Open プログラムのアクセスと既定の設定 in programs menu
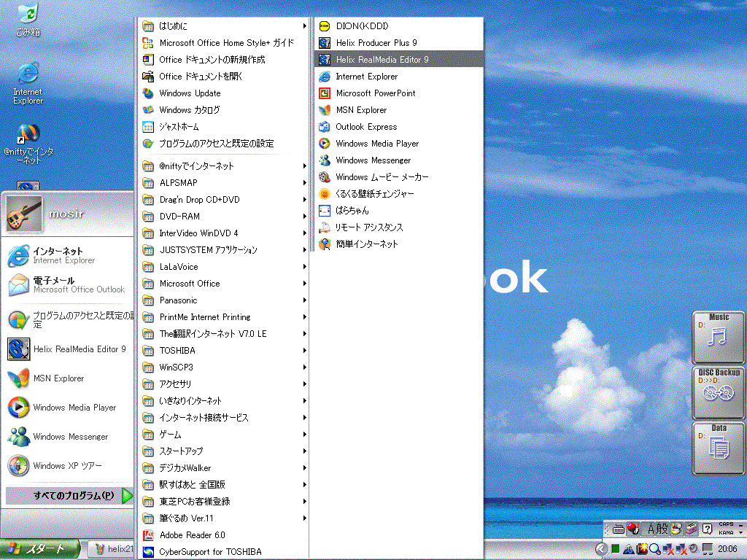The width and height of the screenshot is (747, 560). (x=224, y=144)
